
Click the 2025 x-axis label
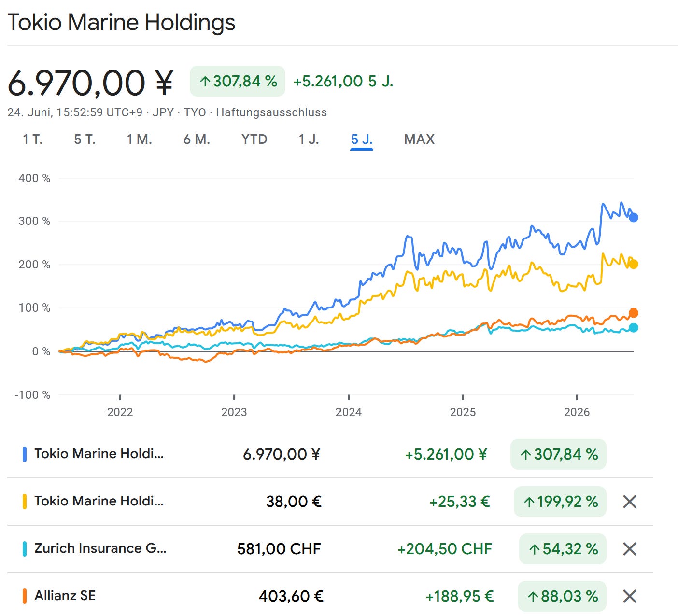(x=463, y=412)
